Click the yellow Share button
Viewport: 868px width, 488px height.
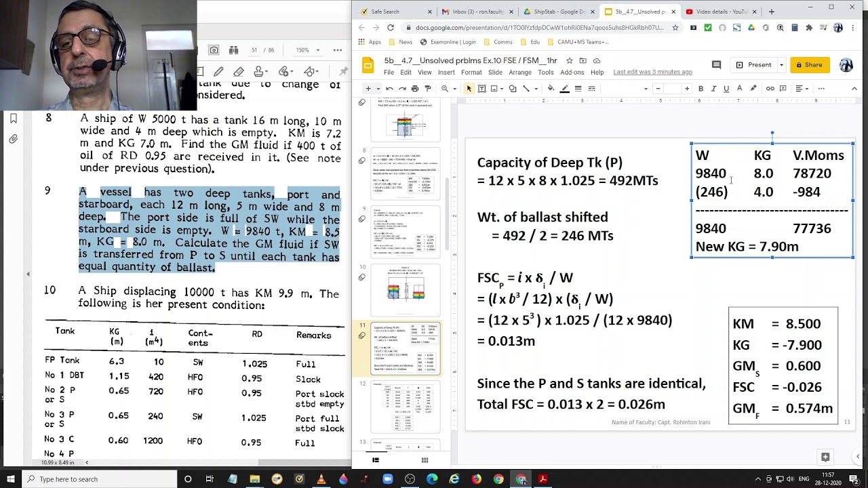coord(809,65)
